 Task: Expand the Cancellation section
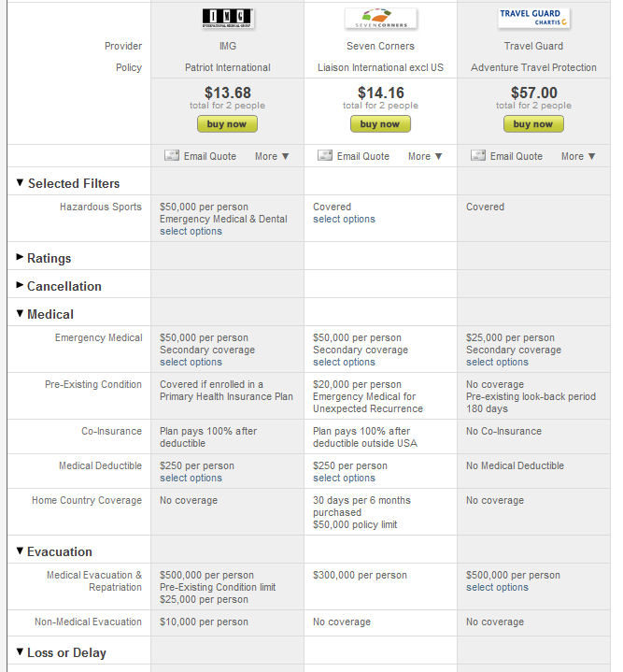59,286
